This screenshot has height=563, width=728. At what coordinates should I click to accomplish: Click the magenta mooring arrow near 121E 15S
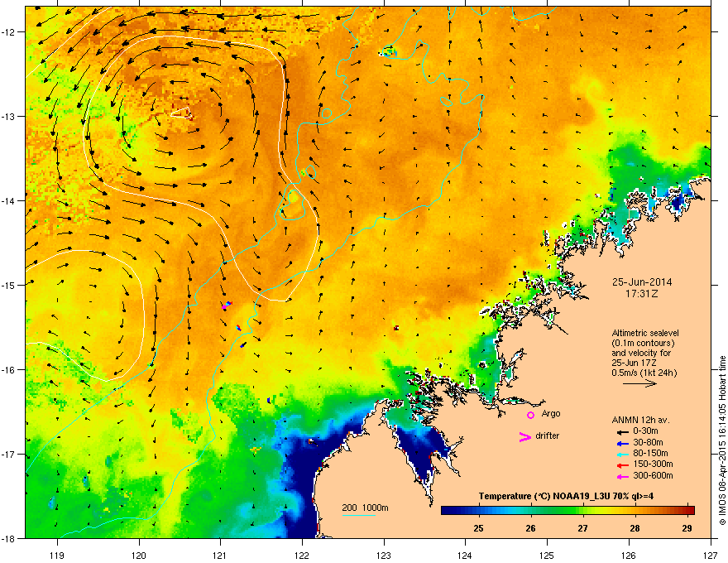[x=226, y=306]
